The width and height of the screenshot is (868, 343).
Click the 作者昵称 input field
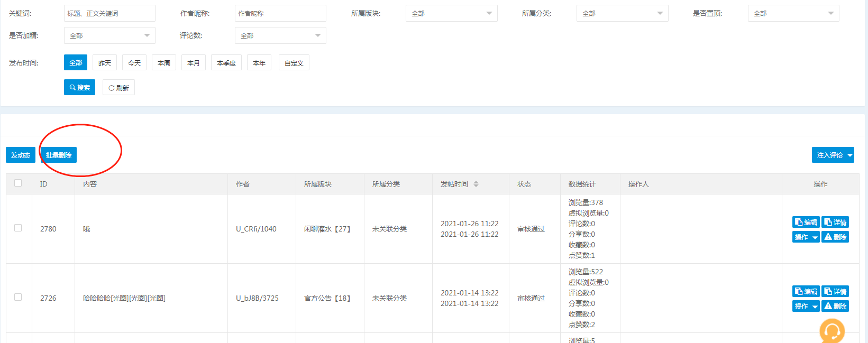[280, 13]
